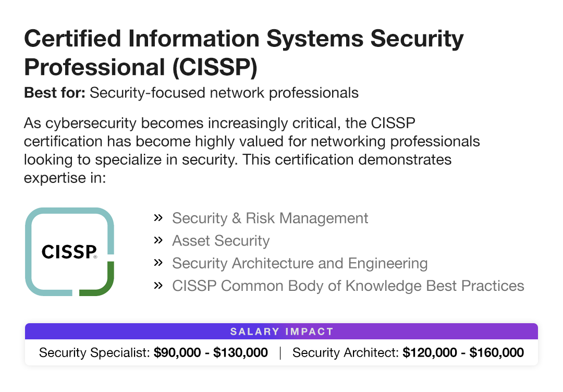Click the bold Best for: label
This screenshot has width=563, height=392.
55,93
